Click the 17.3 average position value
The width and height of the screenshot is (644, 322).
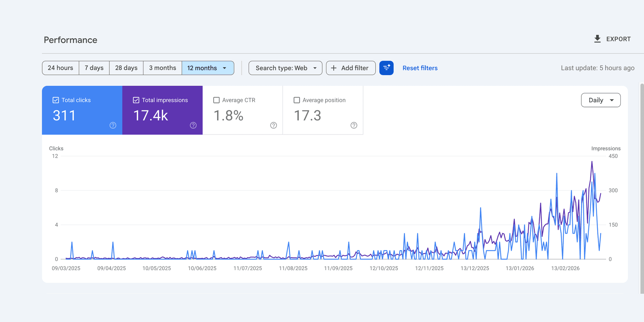tap(308, 116)
